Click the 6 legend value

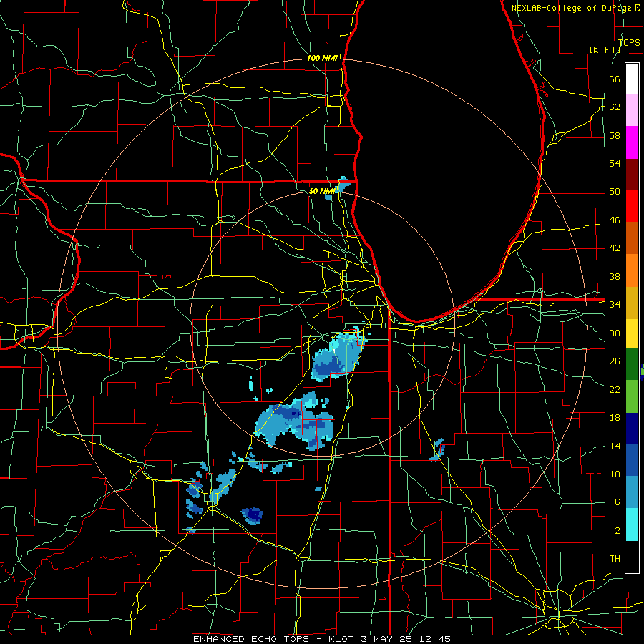point(617,502)
